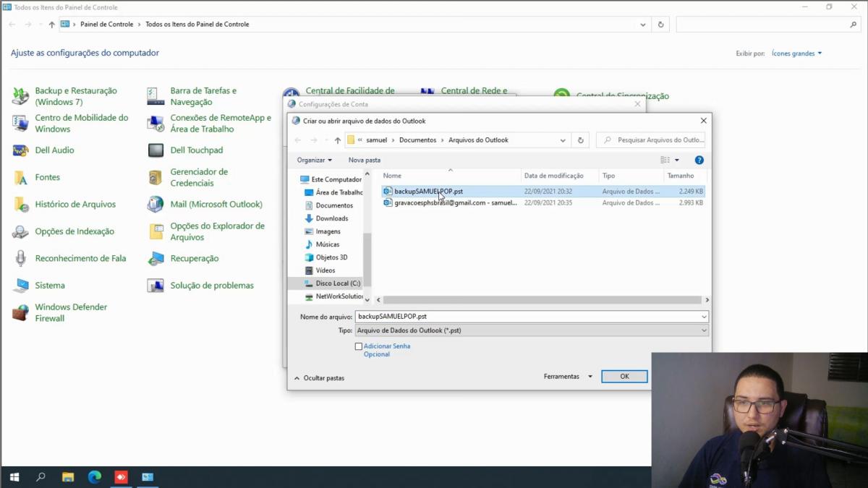Go up one folder in the file dialog
The height and width of the screenshot is (488, 868).
coord(338,140)
